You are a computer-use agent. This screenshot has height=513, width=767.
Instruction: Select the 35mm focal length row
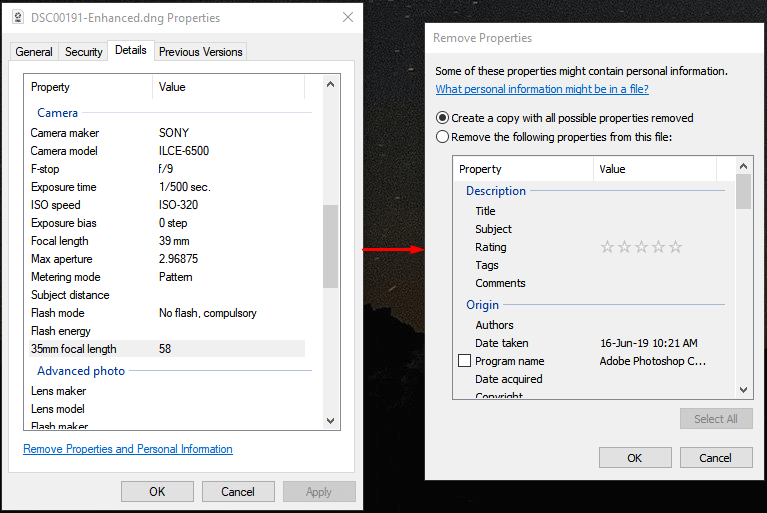(167, 349)
